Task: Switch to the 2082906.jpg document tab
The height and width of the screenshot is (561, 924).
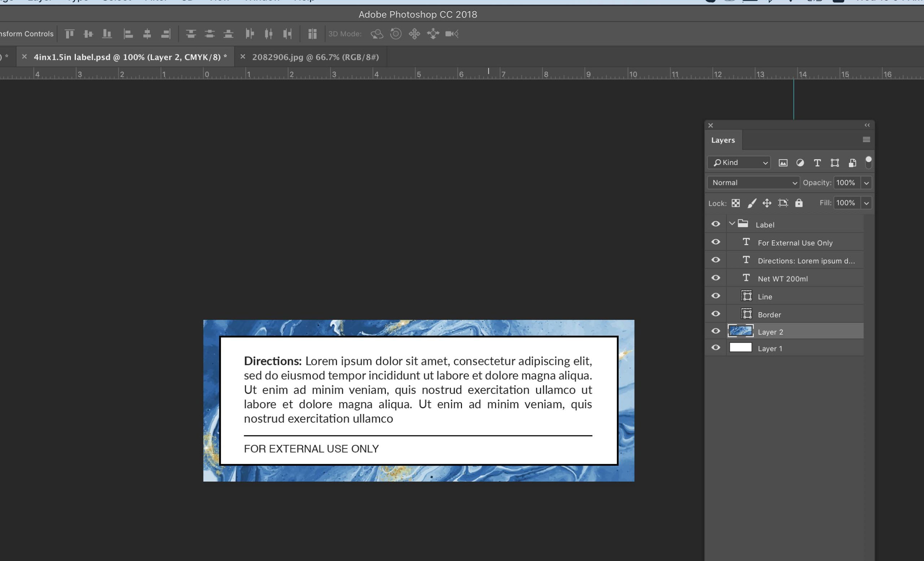Action: coord(315,57)
